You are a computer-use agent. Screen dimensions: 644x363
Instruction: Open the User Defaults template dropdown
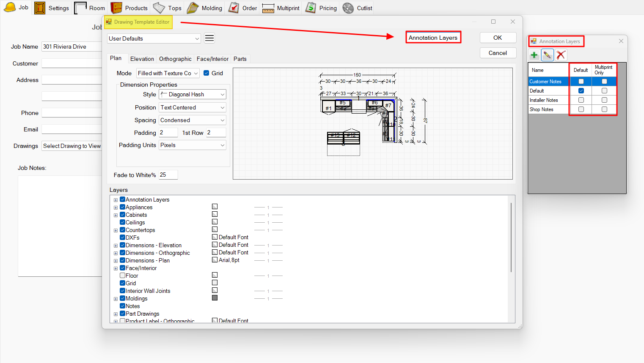tap(154, 38)
